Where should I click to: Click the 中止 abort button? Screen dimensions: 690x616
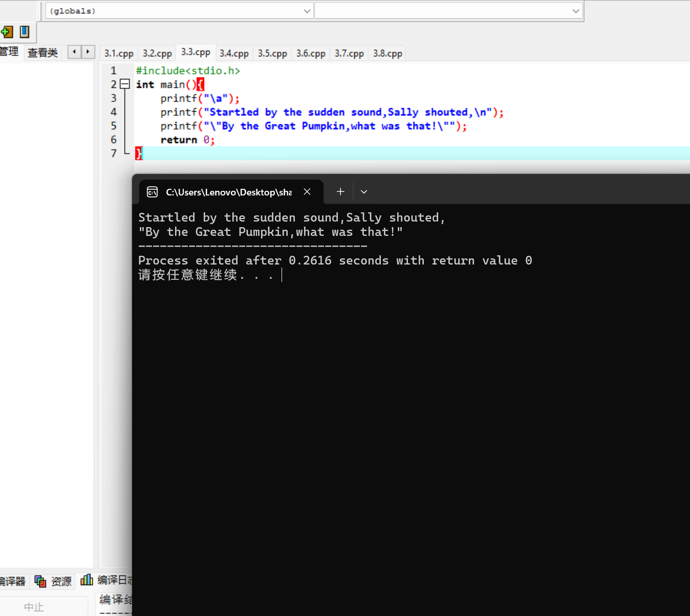(34, 607)
